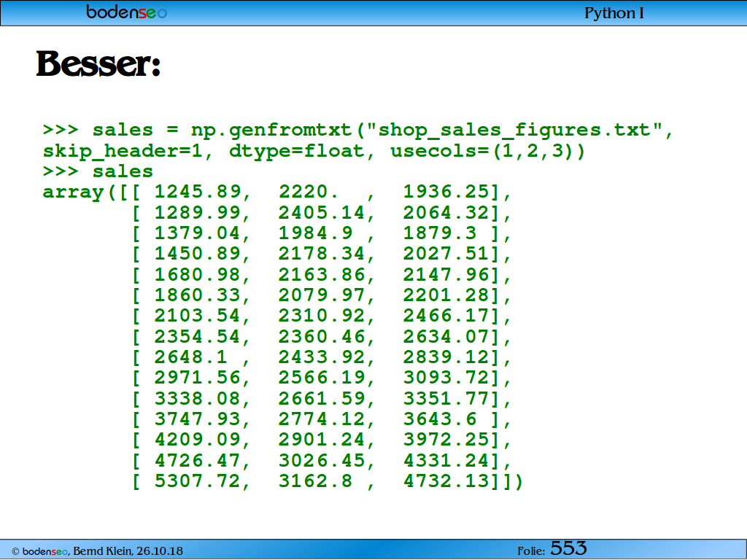Click the value 3643.6
Viewport: 747px width, 560px height.
pyautogui.click(x=440, y=419)
